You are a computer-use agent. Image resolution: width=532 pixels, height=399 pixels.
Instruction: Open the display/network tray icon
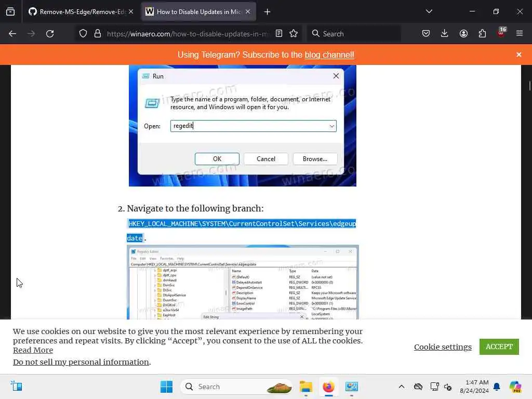tap(434, 387)
